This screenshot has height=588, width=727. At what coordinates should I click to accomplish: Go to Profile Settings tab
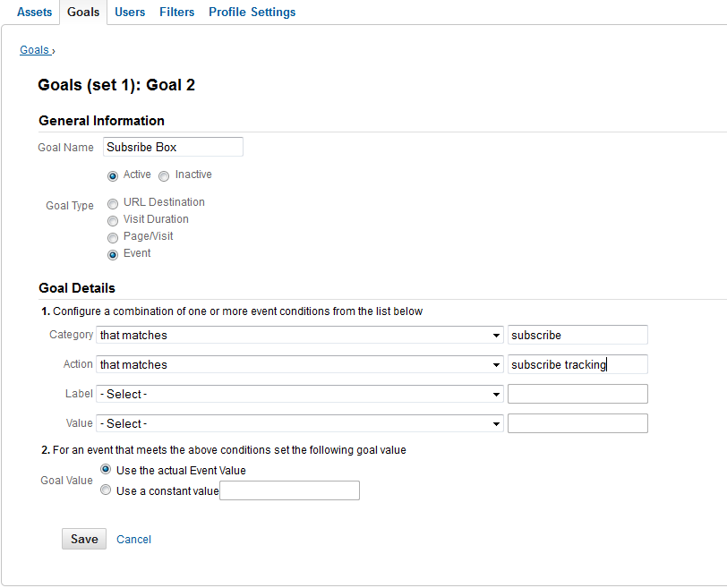pyautogui.click(x=252, y=12)
